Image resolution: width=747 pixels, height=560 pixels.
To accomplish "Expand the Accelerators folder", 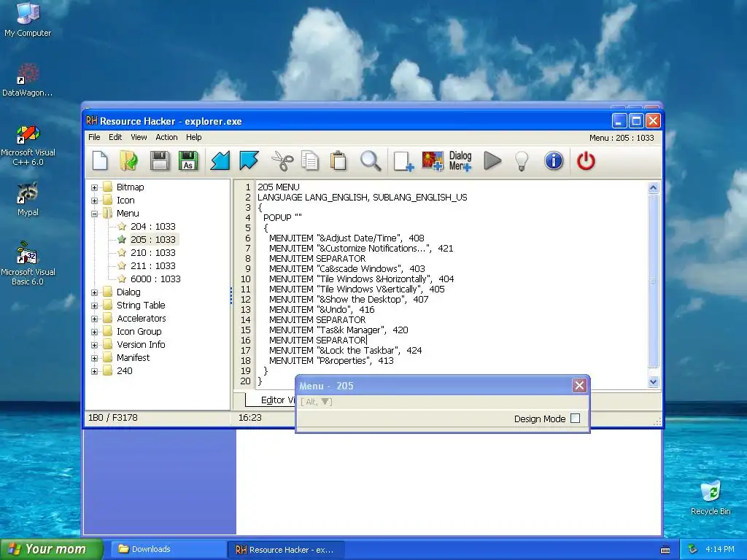I will (x=94, y=319).
